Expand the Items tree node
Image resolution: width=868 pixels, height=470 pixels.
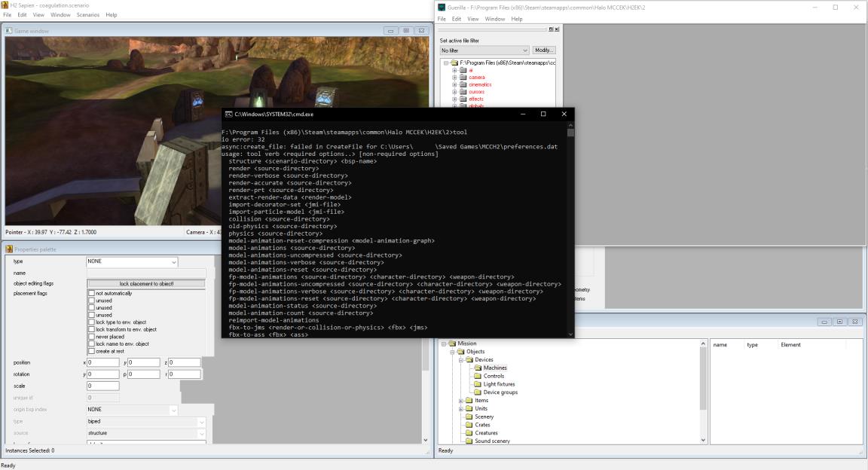pos(460,400)
